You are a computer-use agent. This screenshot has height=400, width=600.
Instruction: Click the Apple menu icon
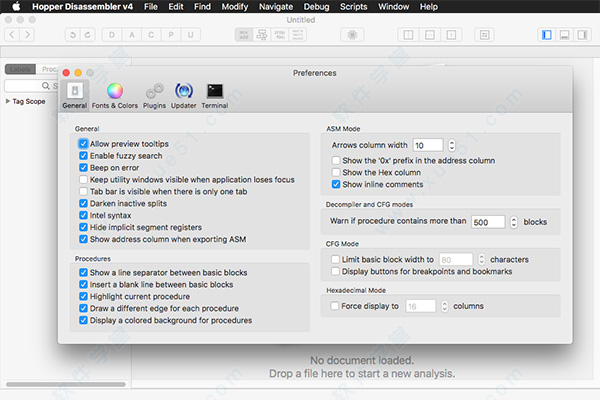pyautogui.click(x=12, y=6)
